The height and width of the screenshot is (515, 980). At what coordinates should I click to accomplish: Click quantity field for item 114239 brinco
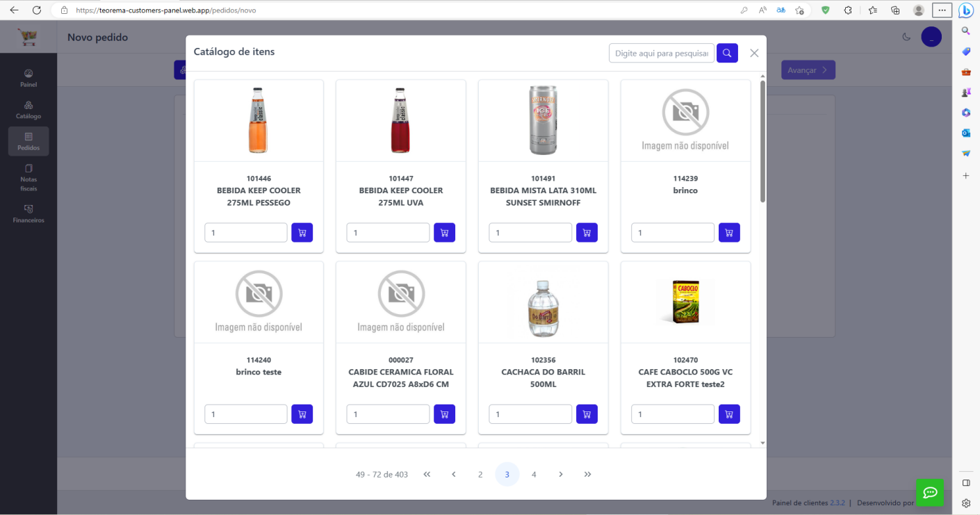(673, 233)
